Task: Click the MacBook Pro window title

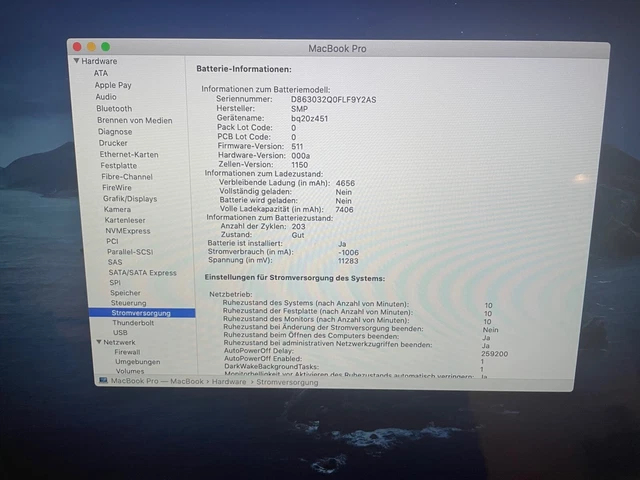Action: coord(337,49)
